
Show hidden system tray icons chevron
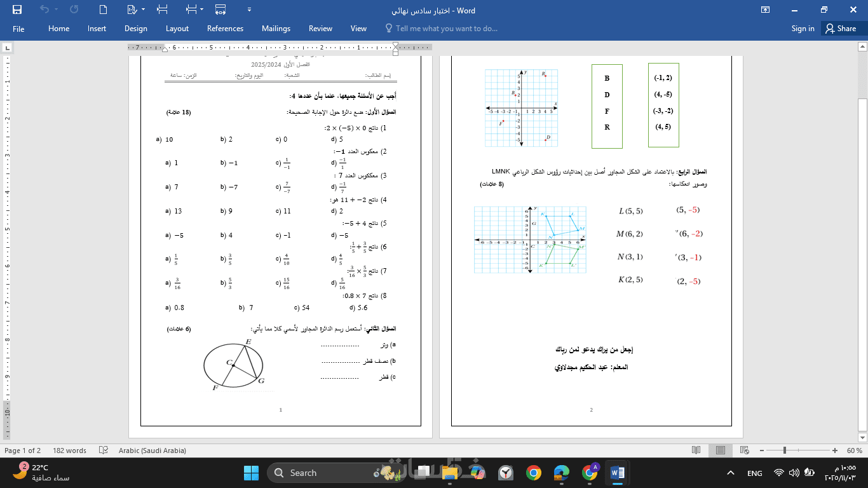point(730,473)
